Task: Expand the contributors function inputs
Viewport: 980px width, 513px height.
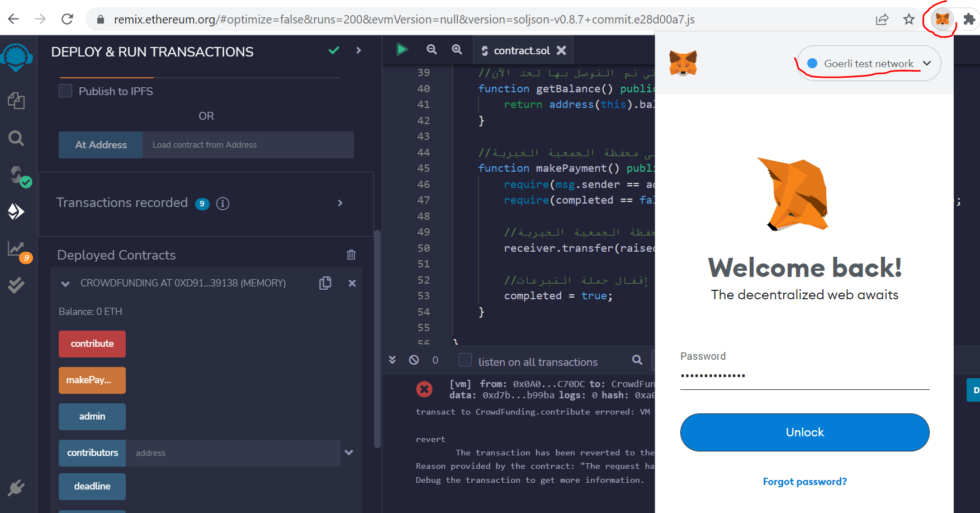Action: [349, 453]
